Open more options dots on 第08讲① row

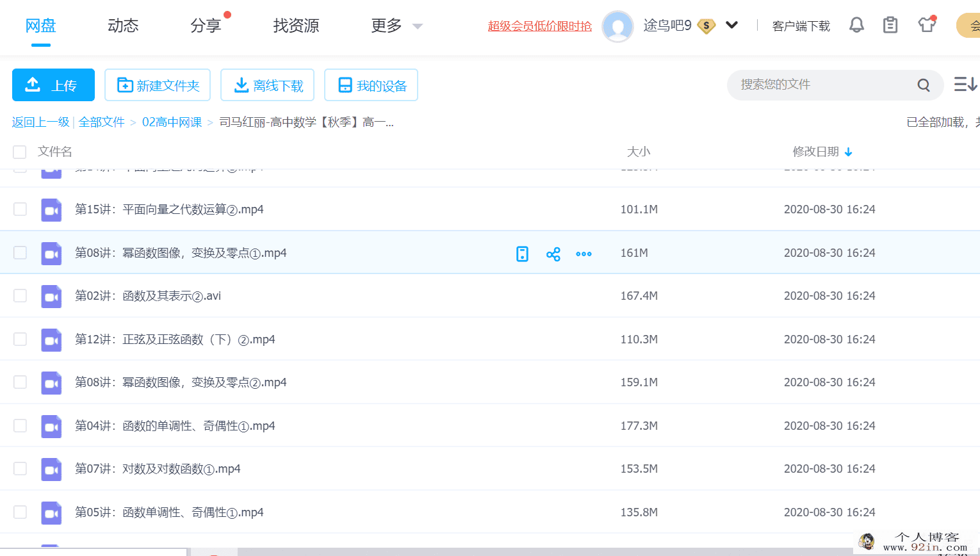pos(584,254)
